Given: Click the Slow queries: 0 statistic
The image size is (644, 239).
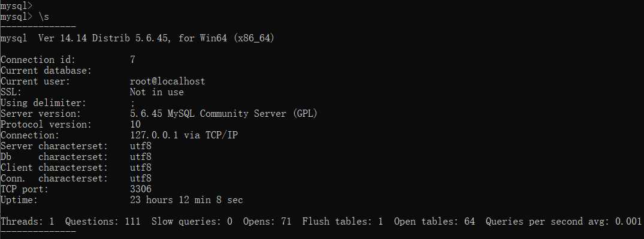Looking at the screenshot, I should coord(192,222).
